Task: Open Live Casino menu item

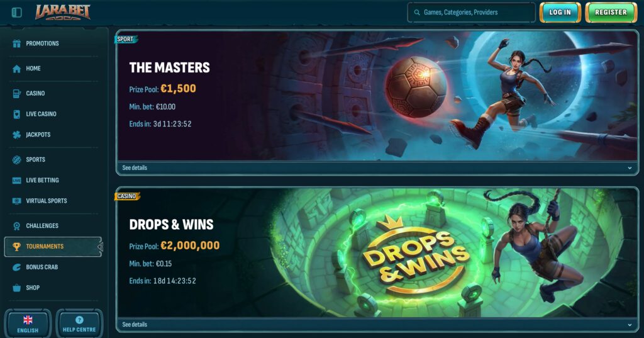Action: tap(41, 114)
